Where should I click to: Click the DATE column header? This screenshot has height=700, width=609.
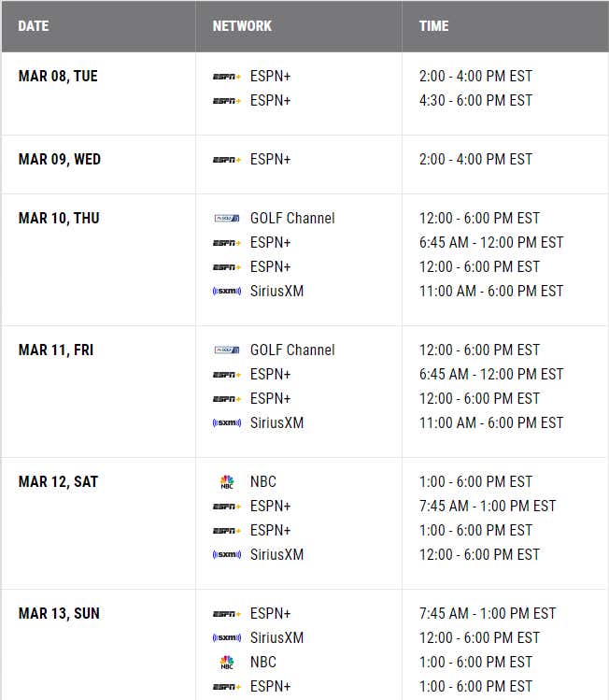(34, 26)
